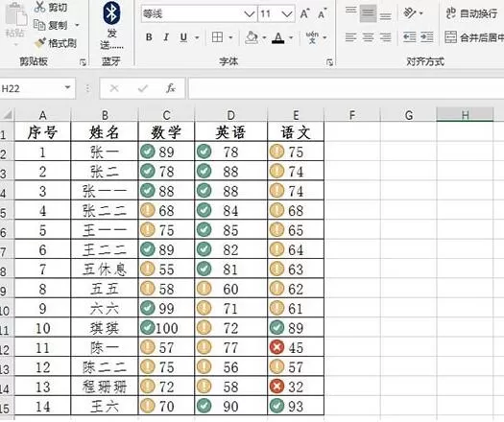This screenshot has width=504, height=422.
Task: Open the borders dropdown arrow
Action: click(x=230, y=38)
